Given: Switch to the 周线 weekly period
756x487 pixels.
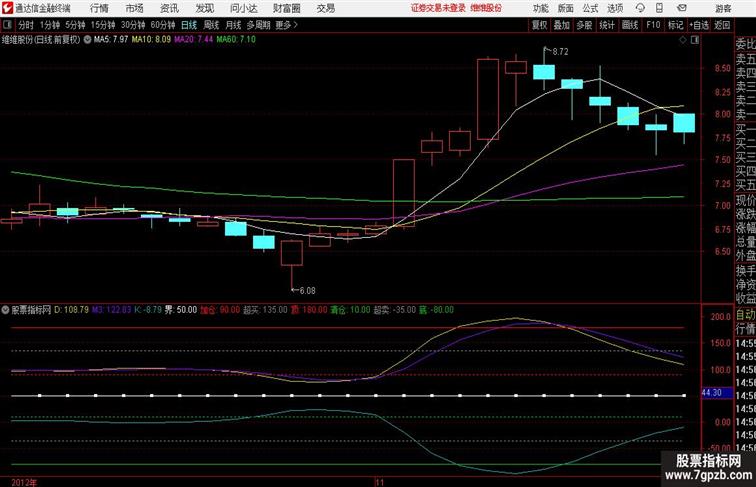Looking at the screenshot, I should 211,25.
